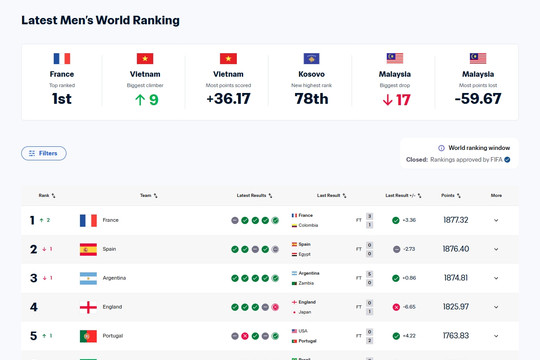The width and height of the screenshot is (540, 360).
Task: Click the FIFA approved verified badge
Action: click(507, 160)
